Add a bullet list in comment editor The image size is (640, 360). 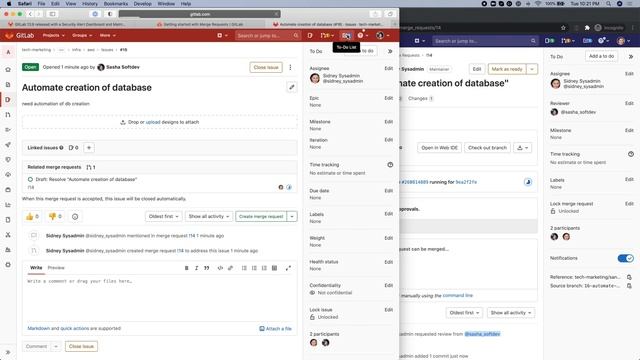click(x=244, y=268)
